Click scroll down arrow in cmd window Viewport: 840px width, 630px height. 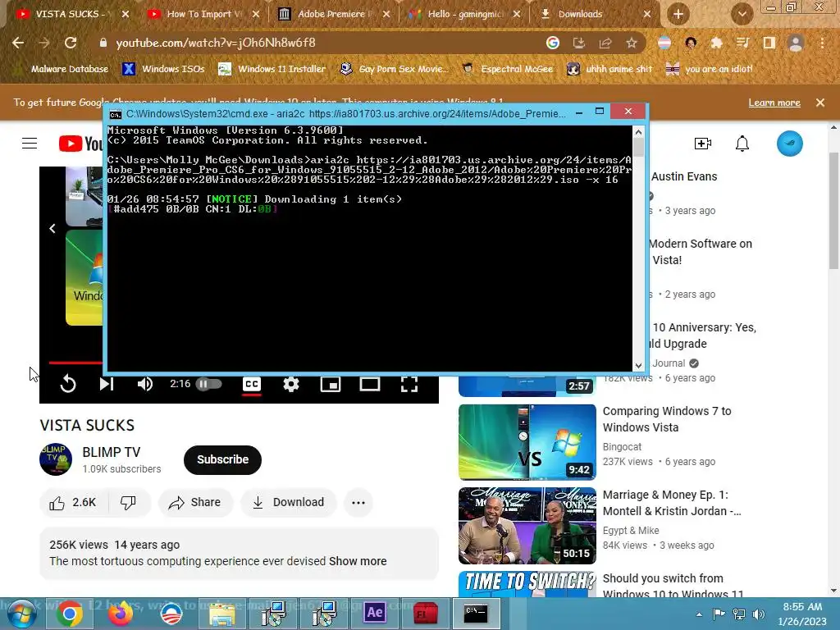click(638, 365)
